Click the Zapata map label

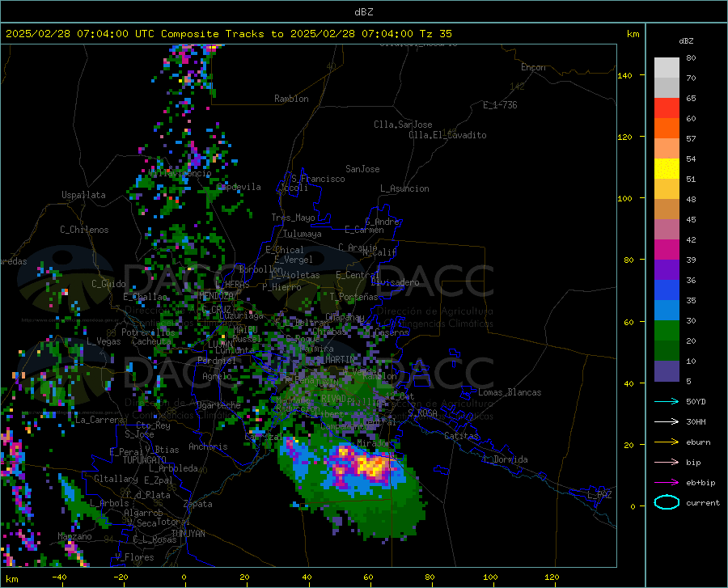(x=198, y=504)
